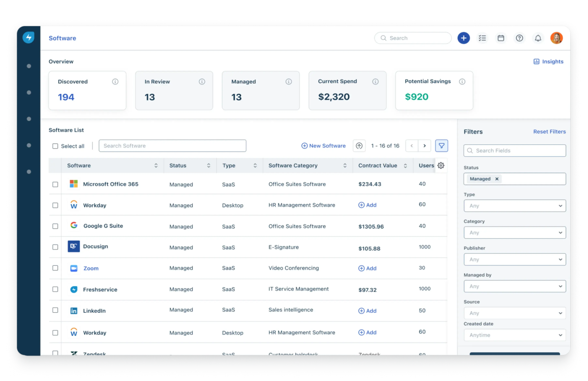588x381 pixels.
Task: Check the Microsoft Office 365 row checkbox
Action: tap(55, 184)
